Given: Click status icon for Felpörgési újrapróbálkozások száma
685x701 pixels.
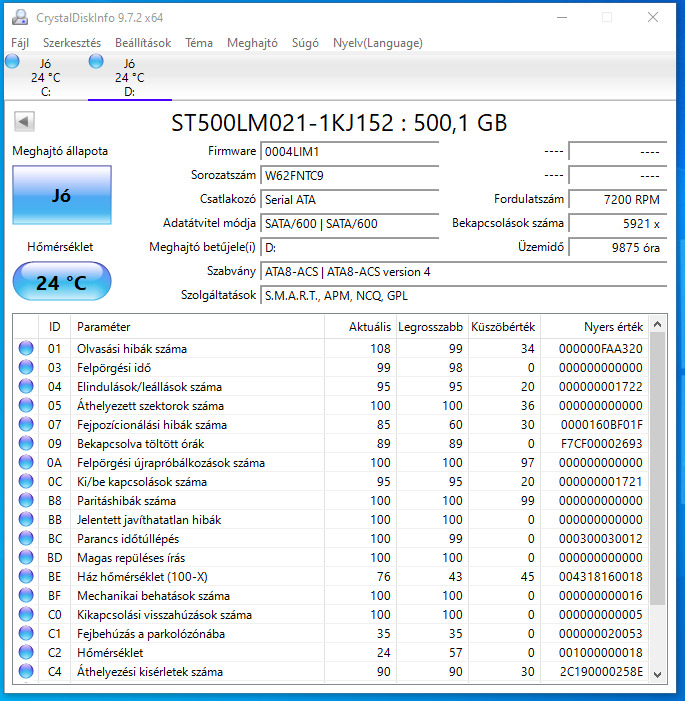Looking at the screenshot, I should pos(26,462).
